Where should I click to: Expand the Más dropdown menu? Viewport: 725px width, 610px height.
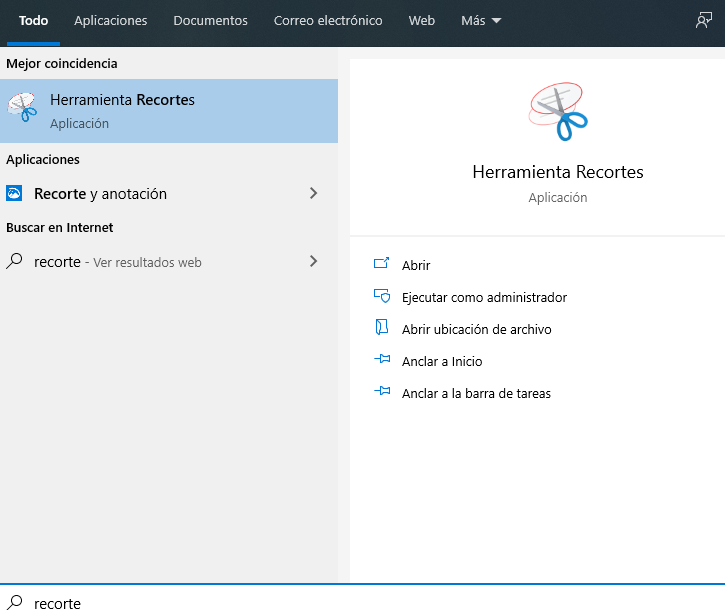click(x=481, y=21)
